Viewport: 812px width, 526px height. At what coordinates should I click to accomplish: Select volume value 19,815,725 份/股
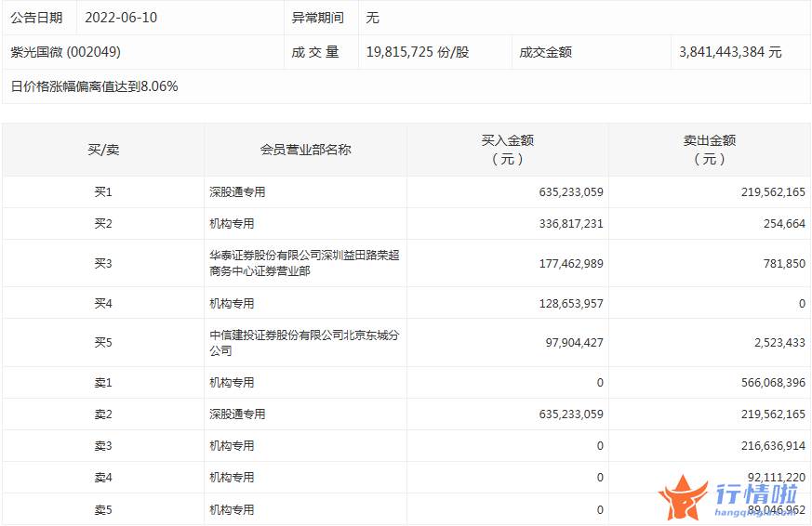(x=418, y=52)
